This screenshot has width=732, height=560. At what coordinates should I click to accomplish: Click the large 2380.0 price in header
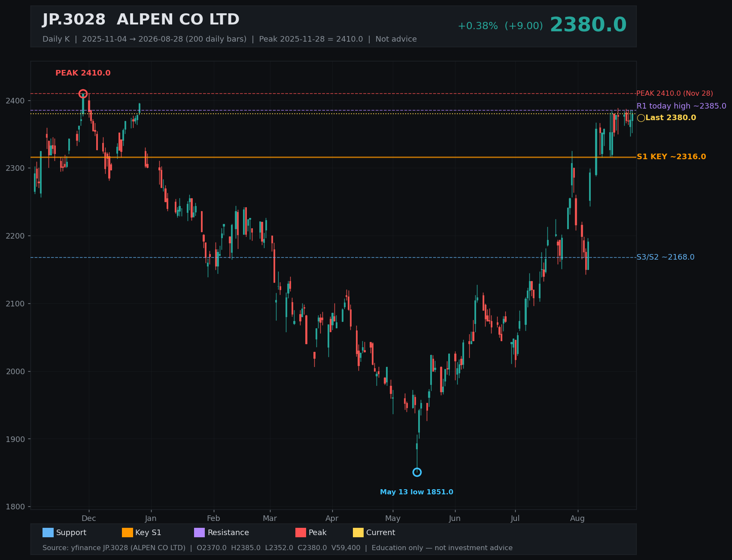(x=588, y=25)
